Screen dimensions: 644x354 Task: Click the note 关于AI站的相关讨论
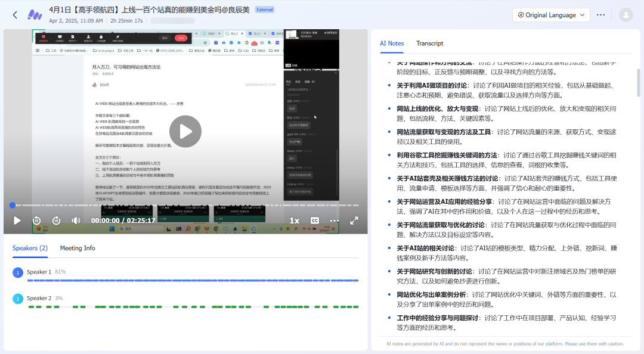coord(426,248)
